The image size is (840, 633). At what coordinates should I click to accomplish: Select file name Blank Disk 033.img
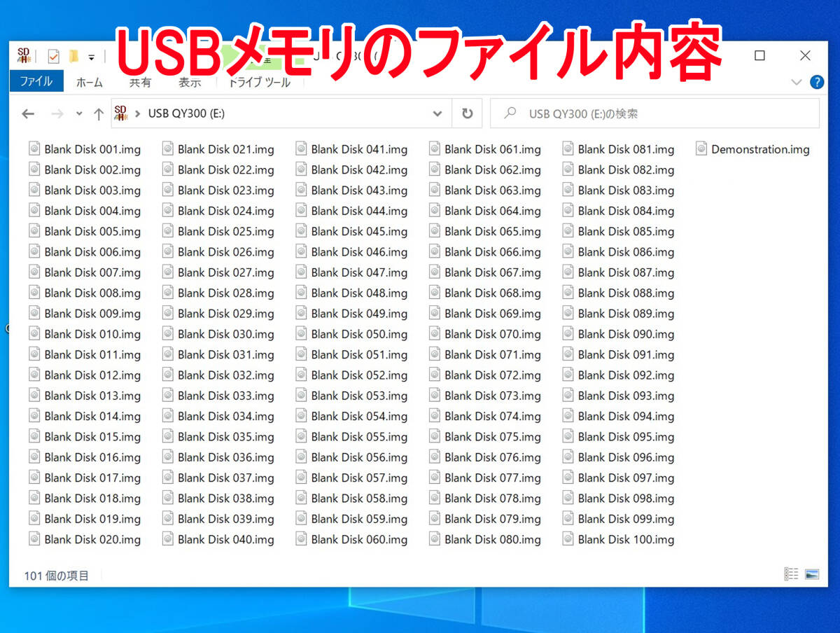point(226,395)
